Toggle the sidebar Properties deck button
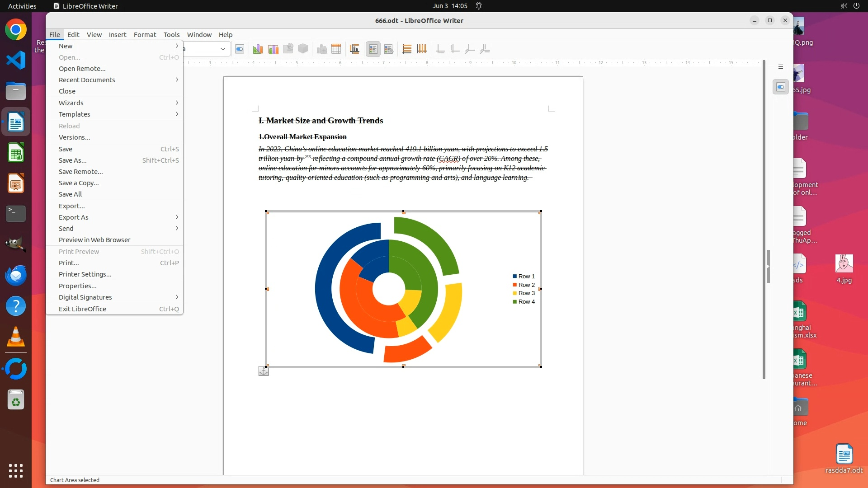This screenshot has width=868, height=488. point(780,87)
